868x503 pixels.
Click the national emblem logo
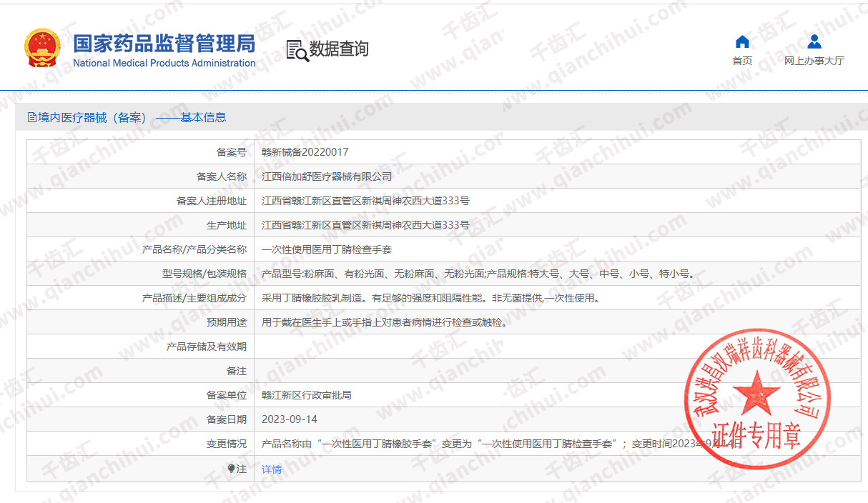point(44,49)
